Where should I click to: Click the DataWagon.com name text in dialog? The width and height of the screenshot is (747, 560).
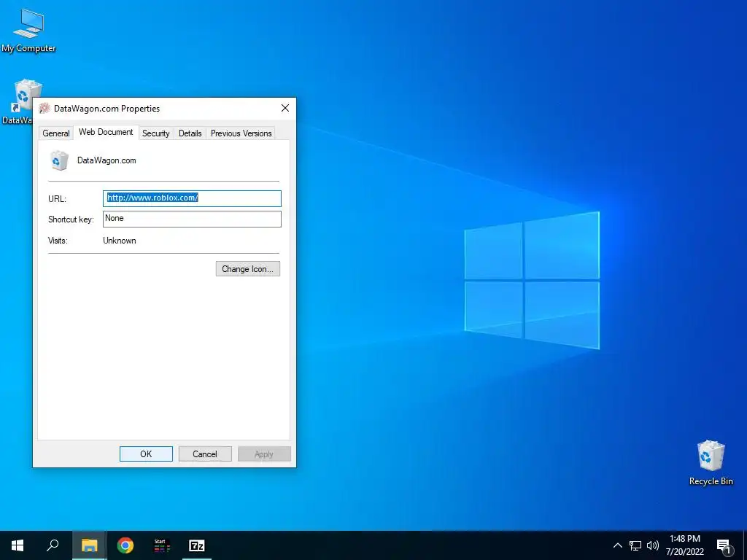(x=107, y=160)
